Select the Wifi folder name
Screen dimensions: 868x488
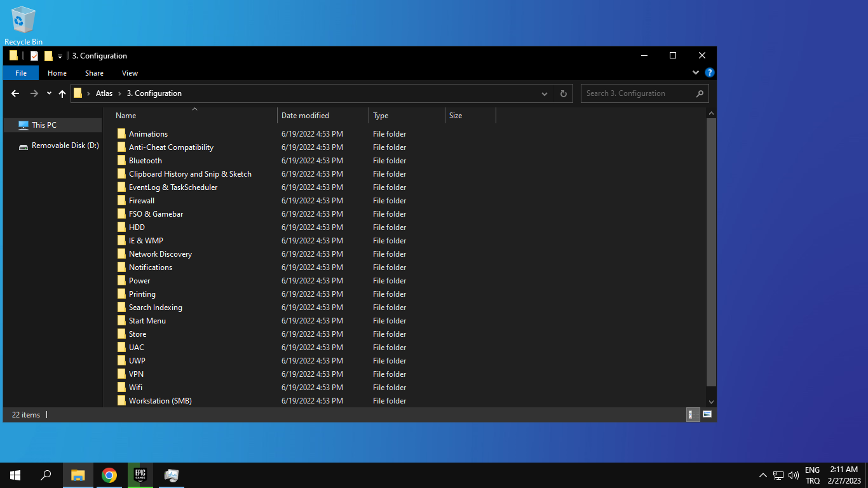[136, 388]
